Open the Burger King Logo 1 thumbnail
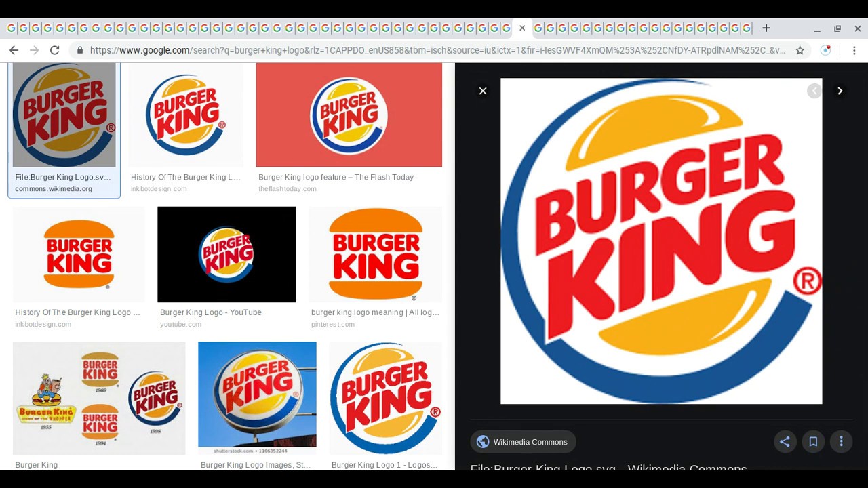 [x=385, y=399]
